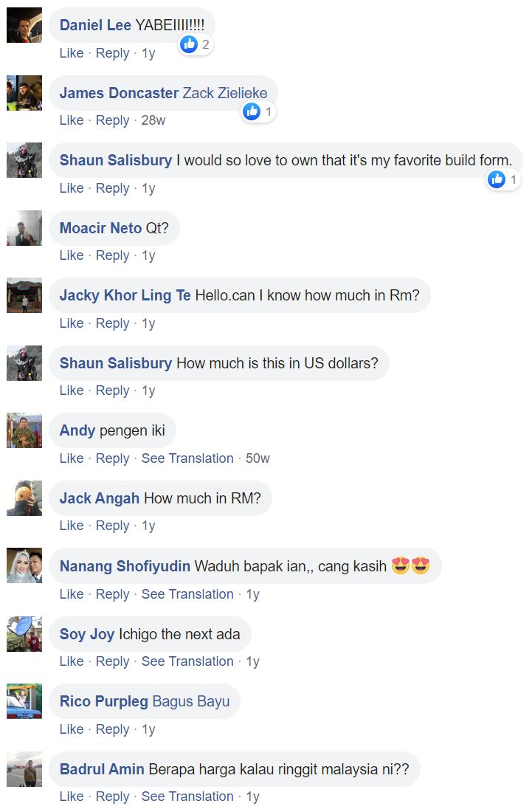Reply to Jack Angah's RM question

click(x=112, y=526)
